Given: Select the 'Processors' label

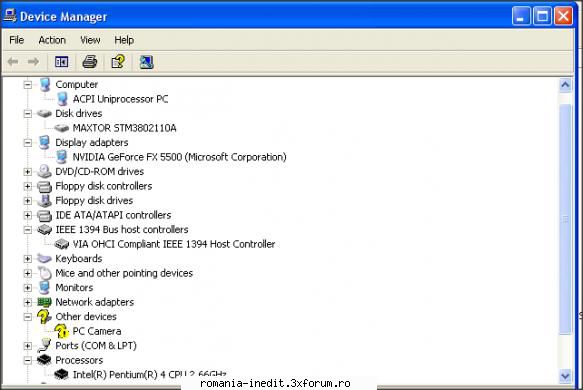Looking at the screenshot, I should click(x=79, y=360).
